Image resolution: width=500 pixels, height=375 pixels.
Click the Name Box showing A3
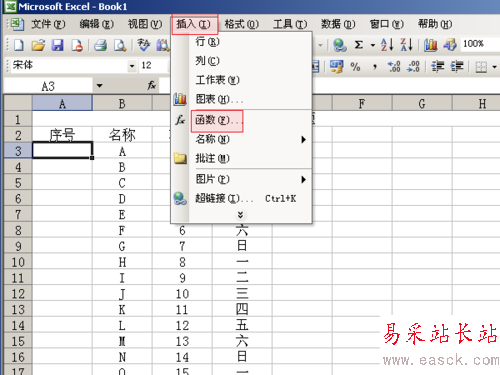click(x=48, y=86)
